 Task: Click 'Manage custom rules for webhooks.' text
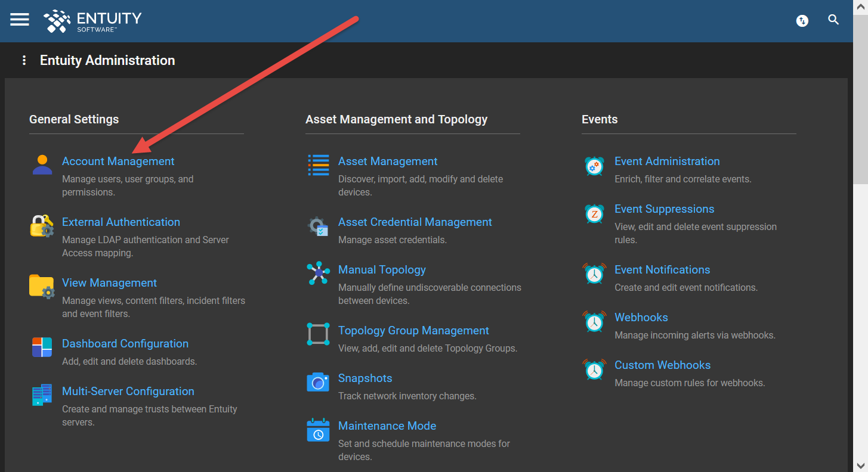(x=690, y=383)
